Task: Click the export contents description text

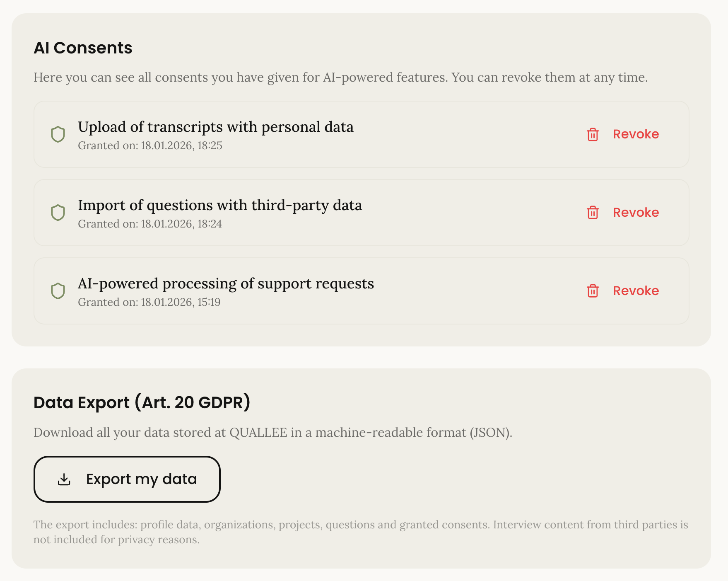Action: (x=360, y=532)
